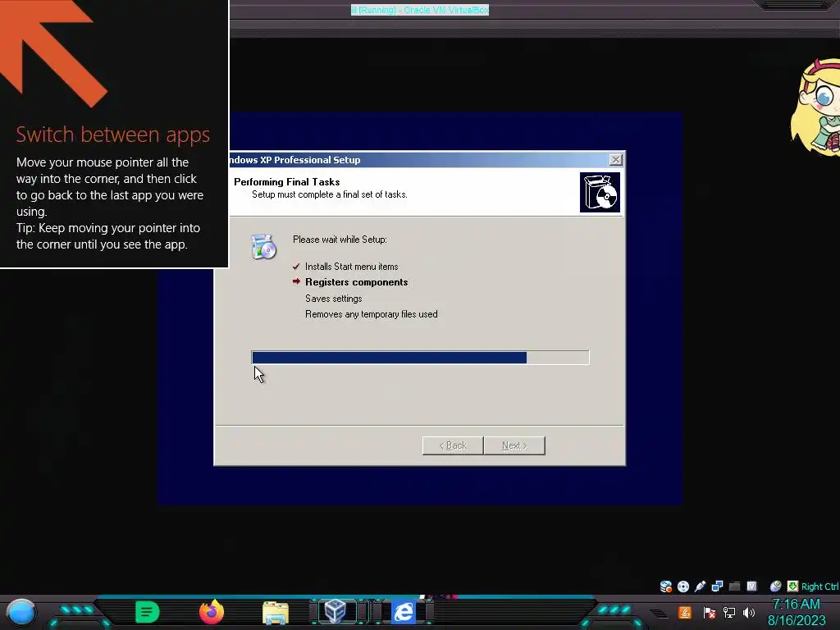Click the Oracle VM VirtualBox window title
Screen dimensions: 840x630
tap(419, 10)
